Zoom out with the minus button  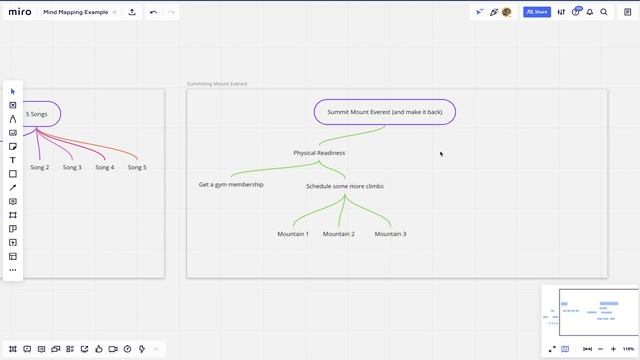coord(600,349)
